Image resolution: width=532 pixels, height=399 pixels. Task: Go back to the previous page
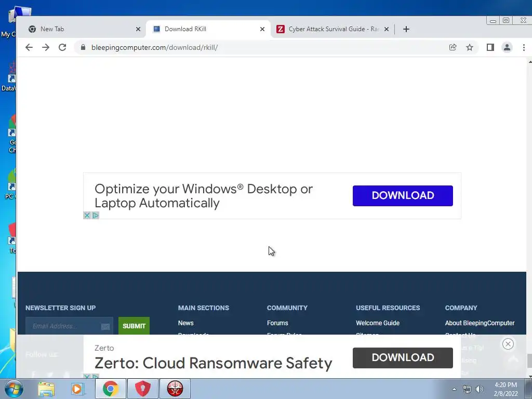[29, 47]
